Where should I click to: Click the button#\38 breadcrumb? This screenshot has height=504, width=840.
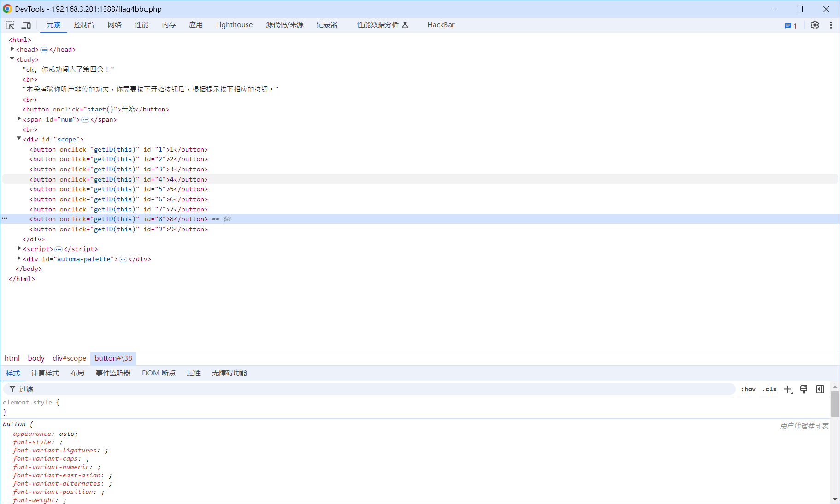click(x=113, y=358)
